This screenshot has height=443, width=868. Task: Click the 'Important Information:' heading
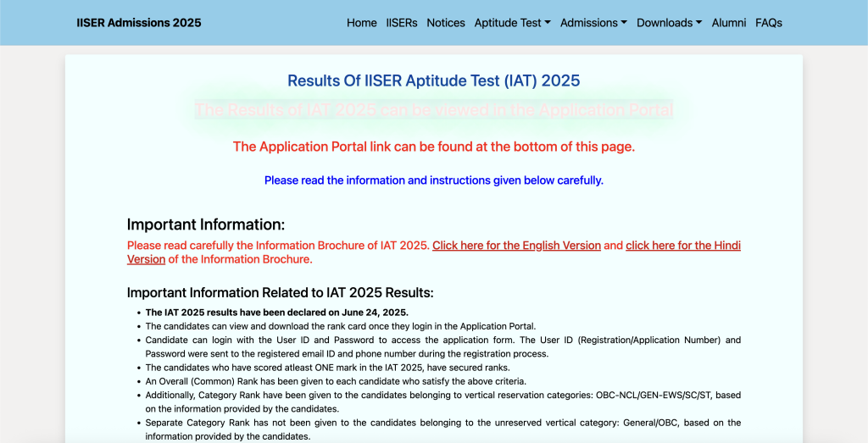coord(205,224)
